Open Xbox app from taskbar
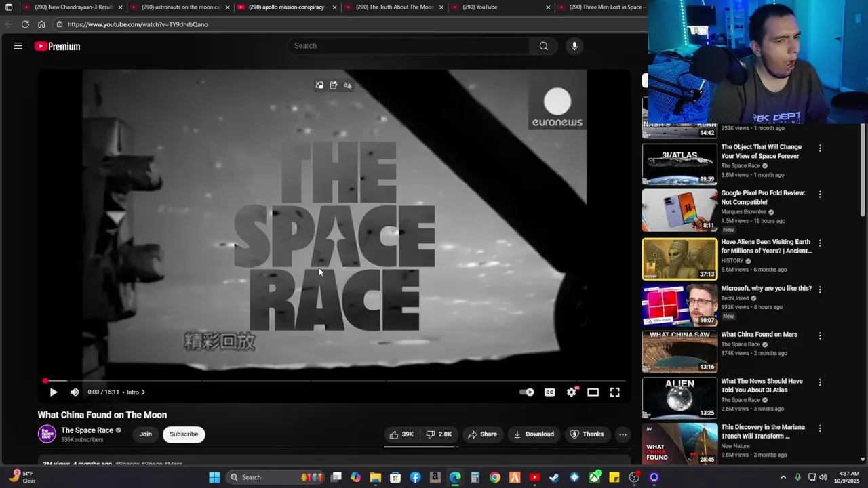Screen dimensions: 868x488 coord(595,477)
